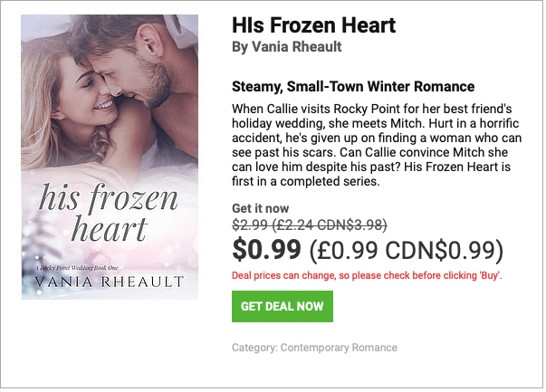The height and width of the screenshot is (392, 546).
Task: Click the HIs Frozen Heart heading
Action: (x=313, y=24)
